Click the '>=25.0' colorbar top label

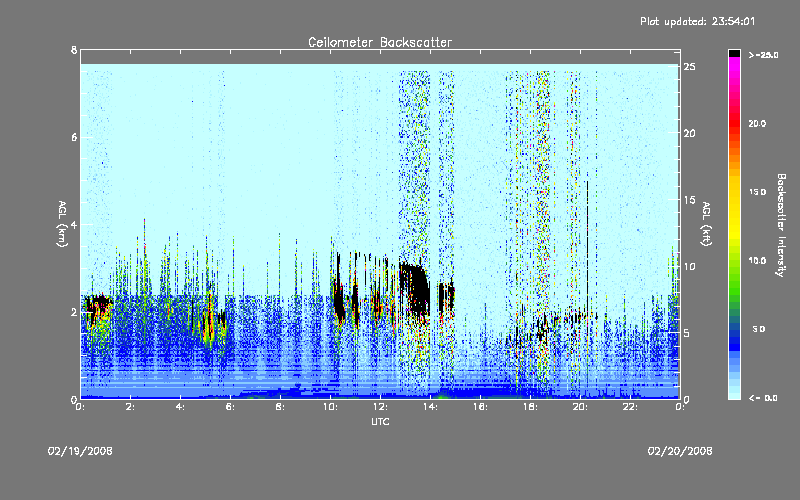coord(763,55)
